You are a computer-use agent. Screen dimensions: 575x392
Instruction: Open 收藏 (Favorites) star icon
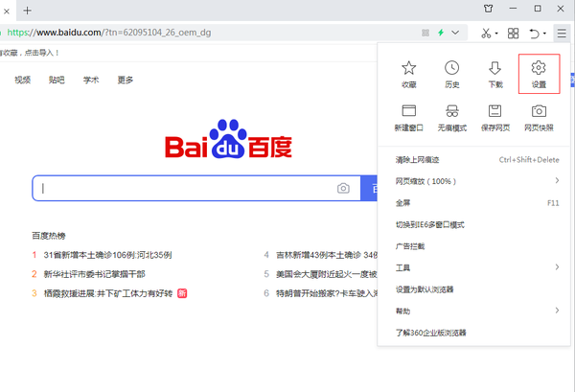click(x=408, y=69)
